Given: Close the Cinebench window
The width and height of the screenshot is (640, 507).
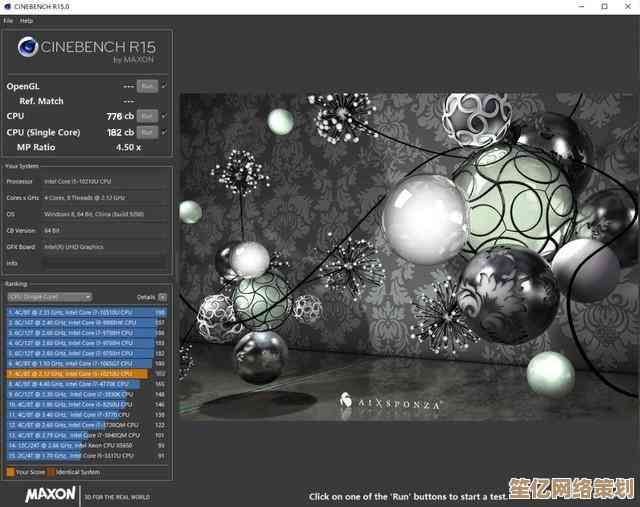Looking at the screenshot, I should (x=629, y=6).
